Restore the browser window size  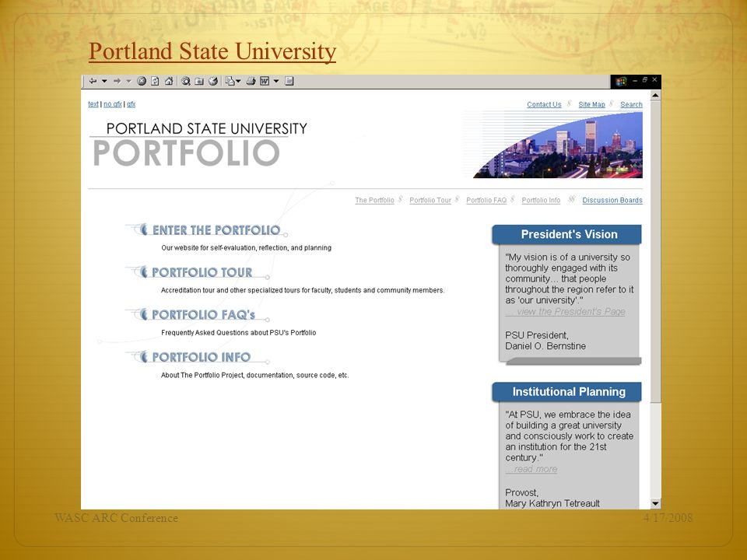(644, 80)
